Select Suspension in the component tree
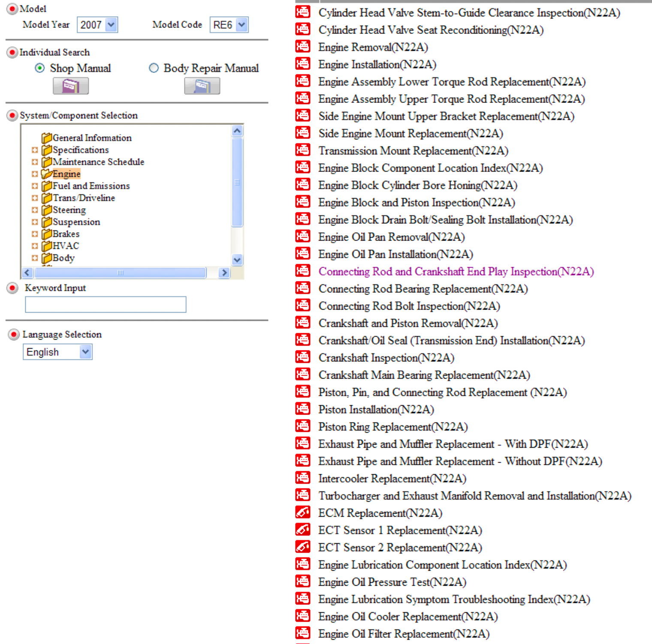 [76, 222]
